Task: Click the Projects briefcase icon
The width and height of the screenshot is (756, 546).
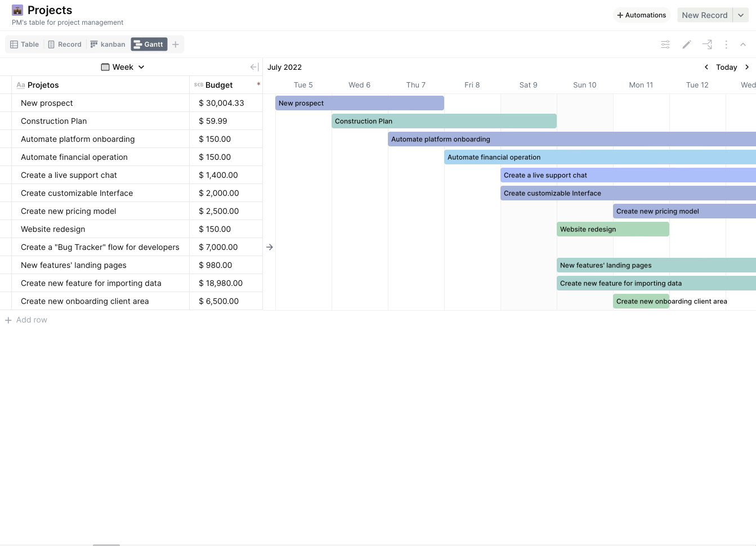Action: 17,10
